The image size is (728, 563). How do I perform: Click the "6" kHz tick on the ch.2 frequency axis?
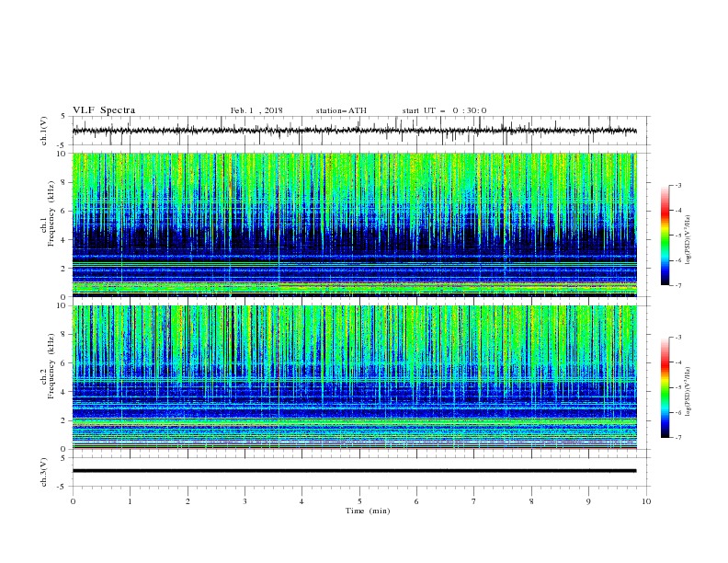point(64,362)
